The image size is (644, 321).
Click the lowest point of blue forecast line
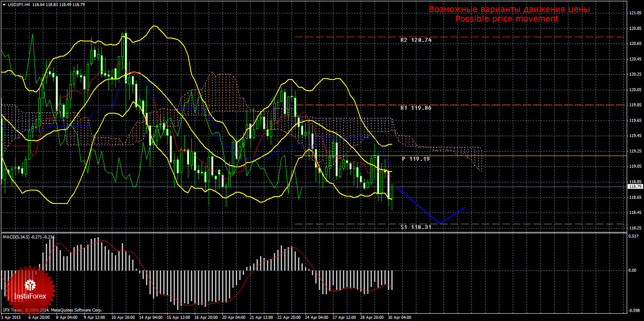(x=440, y=223)
